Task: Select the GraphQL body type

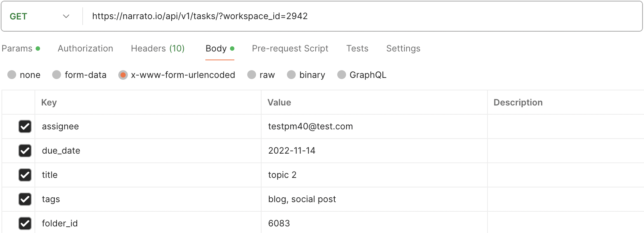Action: (x=342, y=75)
